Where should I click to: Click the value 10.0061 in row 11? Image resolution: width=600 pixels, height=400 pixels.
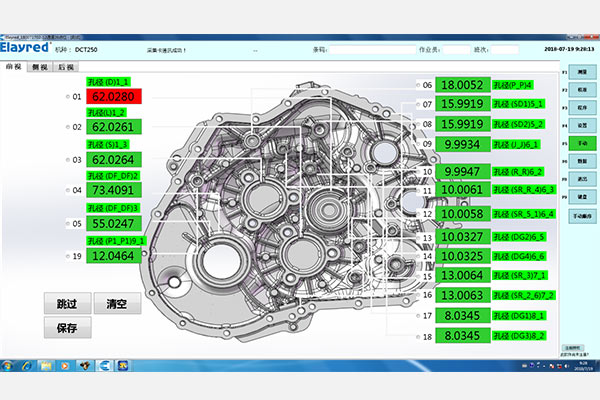463,189
